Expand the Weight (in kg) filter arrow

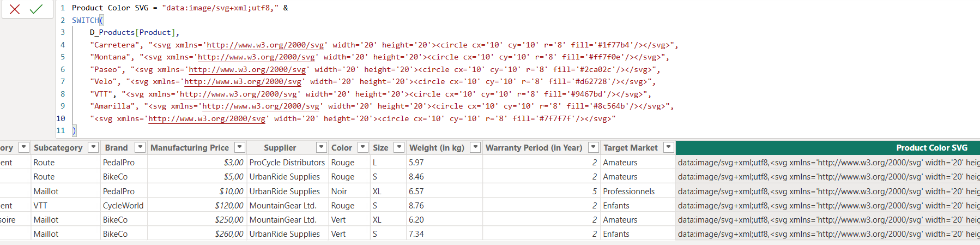(475, 147)
